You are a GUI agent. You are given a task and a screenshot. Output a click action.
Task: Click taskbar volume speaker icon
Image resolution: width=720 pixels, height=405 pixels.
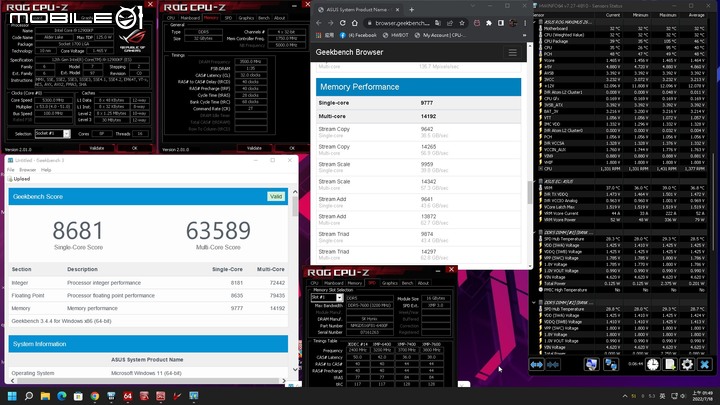tap(683, 396)
